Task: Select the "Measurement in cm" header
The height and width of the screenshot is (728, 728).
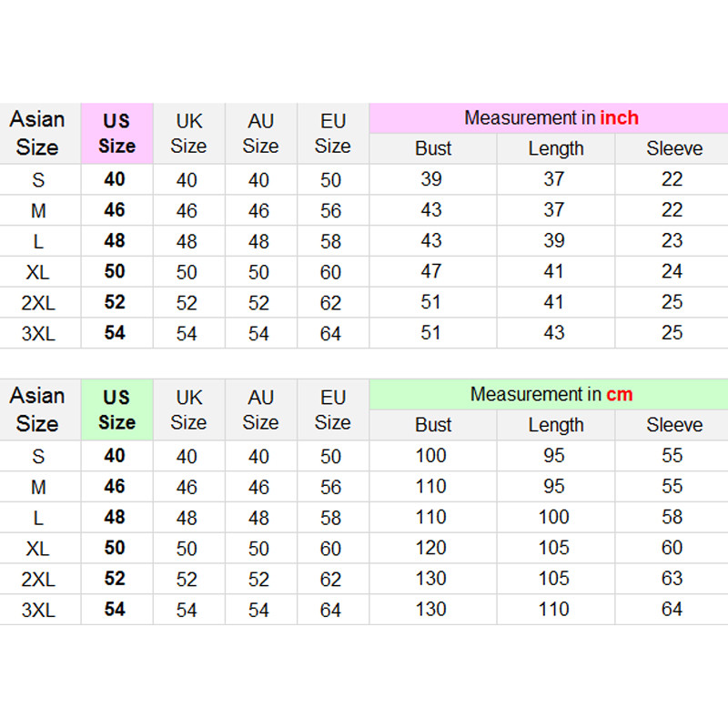Action: pos(551,395)
